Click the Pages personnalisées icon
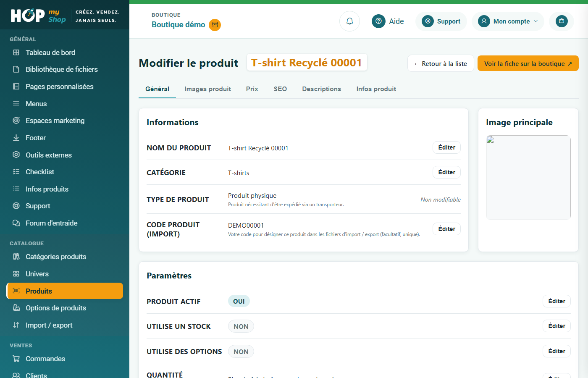The width and height of the screenshot is (588, 378). pyautogui.click(x=16, y=87)
